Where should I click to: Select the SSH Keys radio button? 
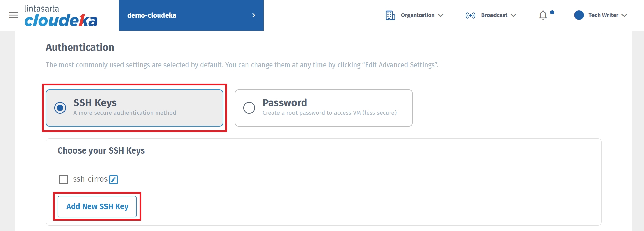60,108
